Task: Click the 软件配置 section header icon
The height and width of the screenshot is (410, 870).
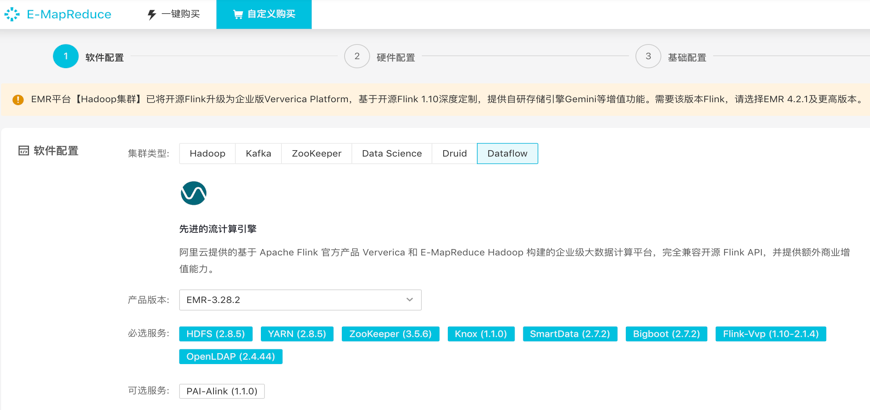Action: click(23, 151)
